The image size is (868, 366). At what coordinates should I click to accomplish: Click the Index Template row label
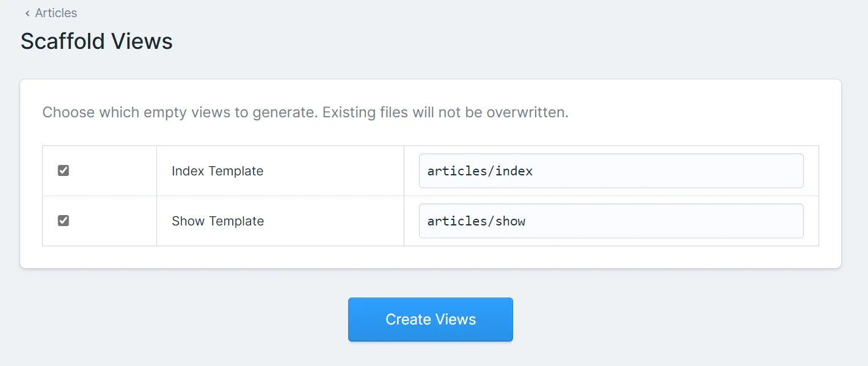pos(217,171)
